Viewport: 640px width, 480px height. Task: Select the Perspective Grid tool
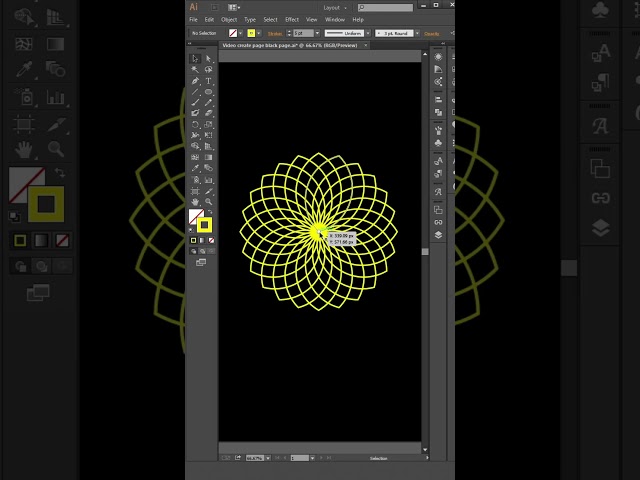tap(209, 146)
